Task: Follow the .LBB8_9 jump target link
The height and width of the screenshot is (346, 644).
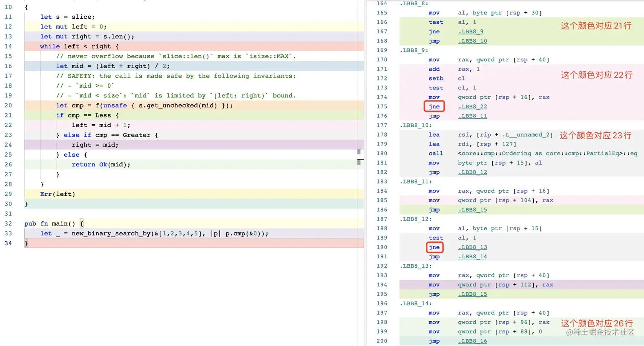Action: 471,31
